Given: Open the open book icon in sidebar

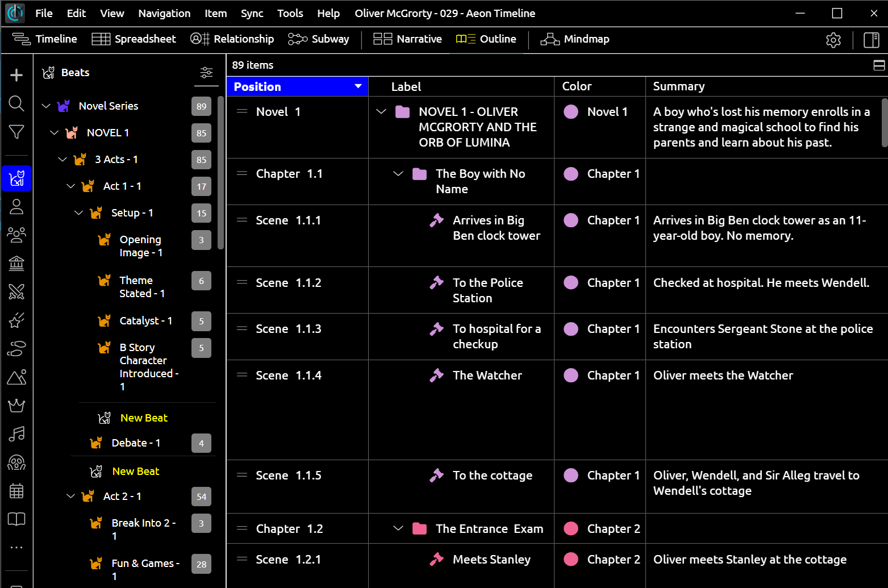Looking at the screenshot, I should click(x=16, y=519).
